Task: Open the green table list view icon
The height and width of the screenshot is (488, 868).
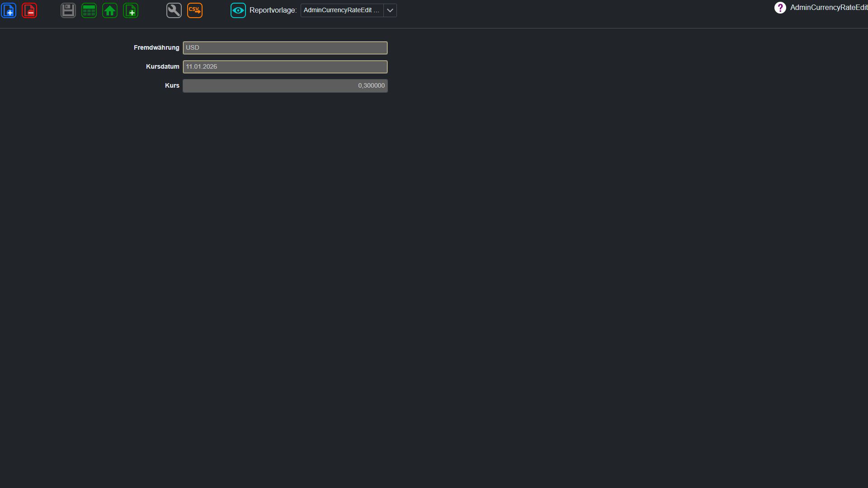Action: pyautogui.click(x=89, y=10)
